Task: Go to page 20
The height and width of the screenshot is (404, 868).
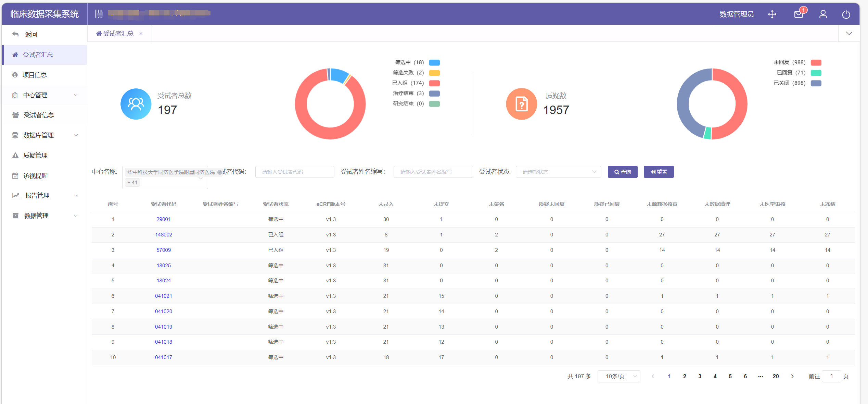Action: click(776, 376)
